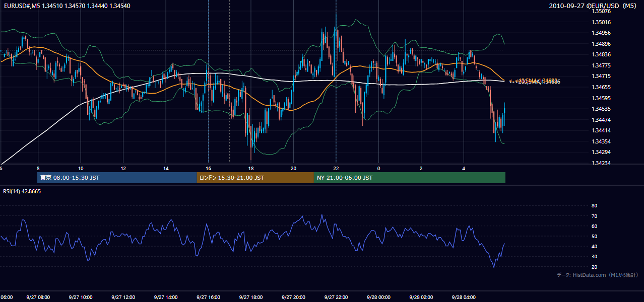The width and height of the screenshot is (644, 302).
Task: Click hour tick 12 under price chart
Action: point(123,169)
